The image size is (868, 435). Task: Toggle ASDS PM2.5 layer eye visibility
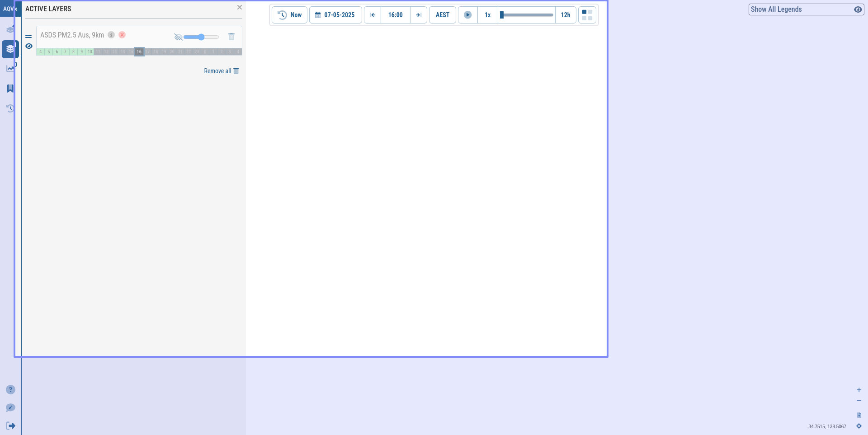pyautogui.click(x=29, y=46)
